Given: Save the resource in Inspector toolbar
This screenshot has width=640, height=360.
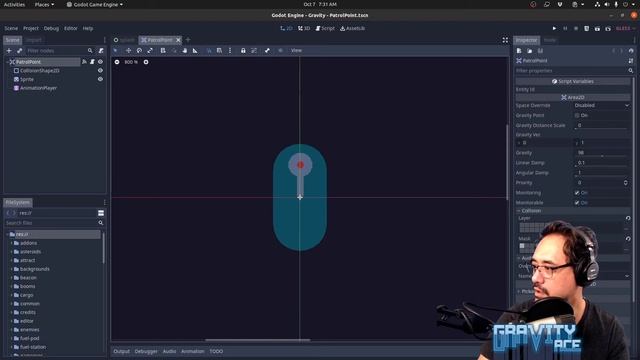Looking at the screenshot, I should (x=540, y=51).
